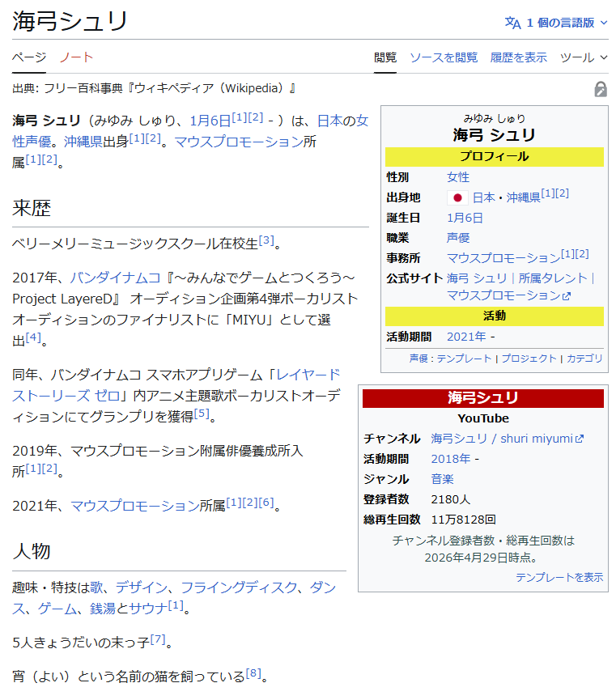The height and width of the screenshot is (700, 616).
Task: Open the 海弓シュリ / shuri miyumi YouTube channel link
Action: pyautogui.click(x=507, y=439)
